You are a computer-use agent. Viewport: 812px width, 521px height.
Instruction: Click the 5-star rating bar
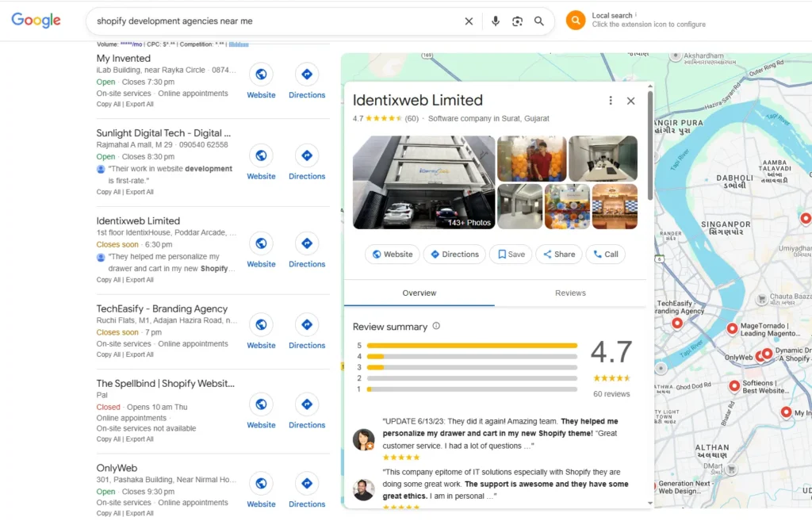472,346
